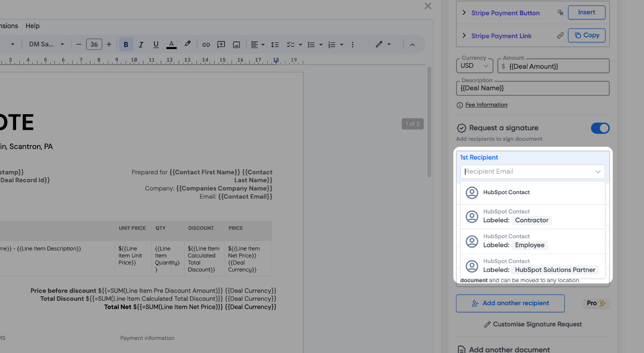
Task: Open the Fee Information link
Action: (486, 105)
